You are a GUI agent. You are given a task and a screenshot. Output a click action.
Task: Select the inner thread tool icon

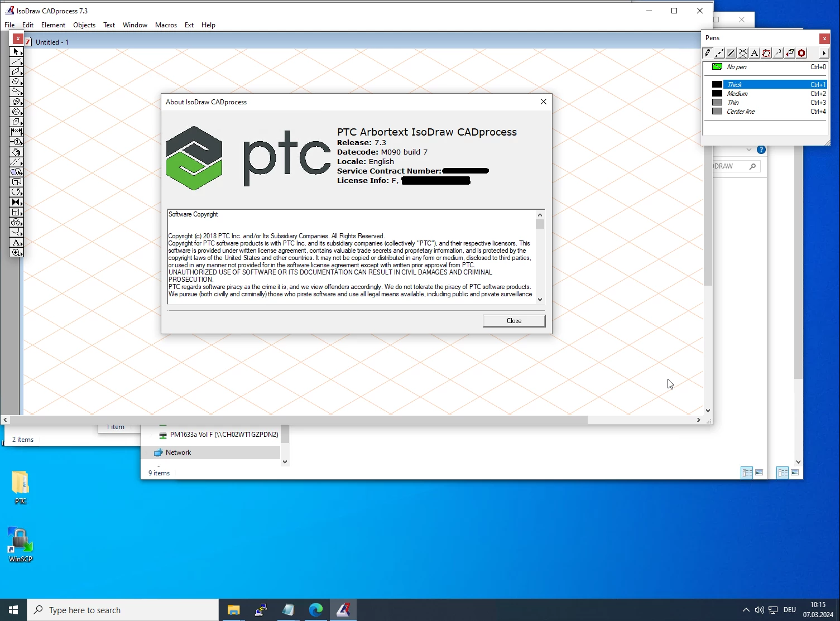[x=17, y=112]
